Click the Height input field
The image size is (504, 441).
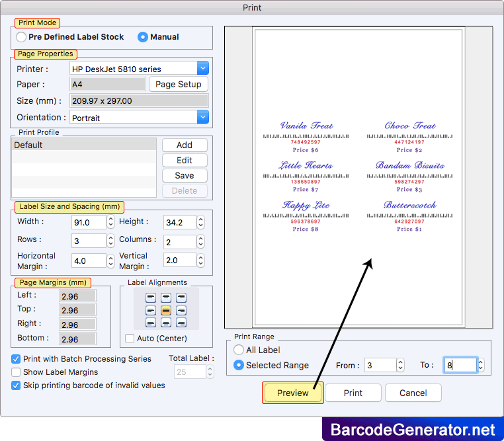tap(180, 222)
